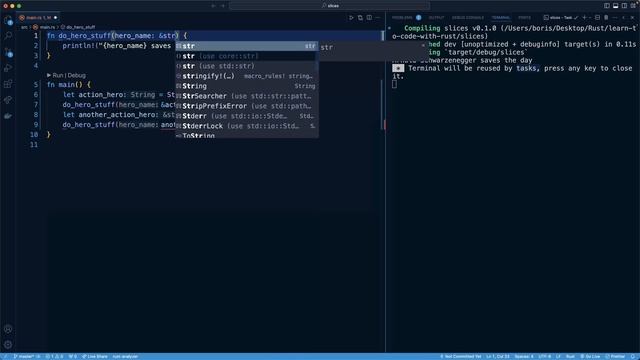Image resolution: width=640 pixels, height=360 pixels.
Task: Click Prettier in status bar
Action: pyautogui.click(x=615, y=356)
